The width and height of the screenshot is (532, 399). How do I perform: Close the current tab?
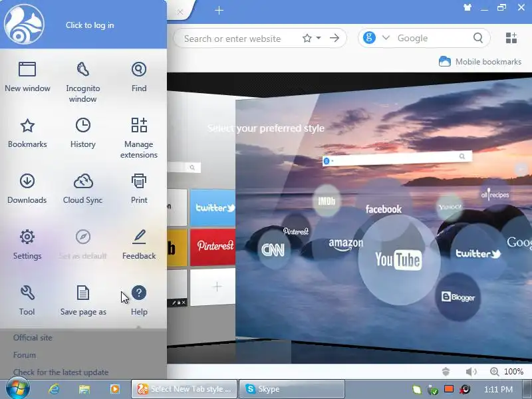pos(180,12)
